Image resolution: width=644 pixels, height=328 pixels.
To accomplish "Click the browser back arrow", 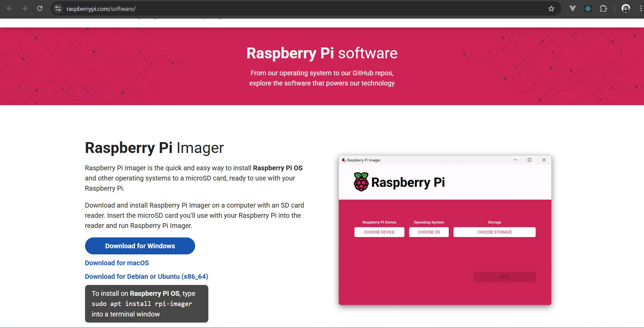I will 9,8.
